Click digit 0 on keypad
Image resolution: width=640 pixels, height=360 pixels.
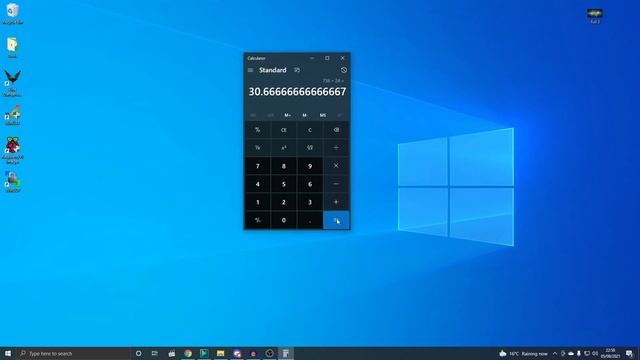284,220
